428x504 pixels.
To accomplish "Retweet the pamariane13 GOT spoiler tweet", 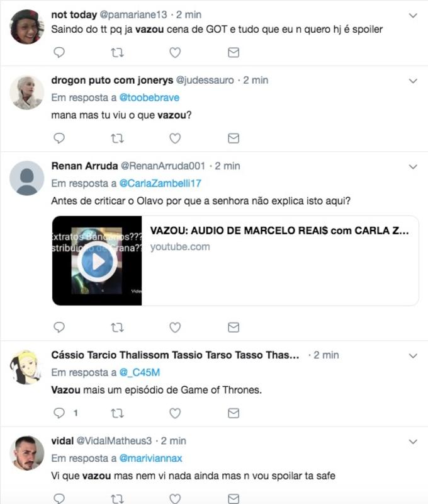I will 117,52.
